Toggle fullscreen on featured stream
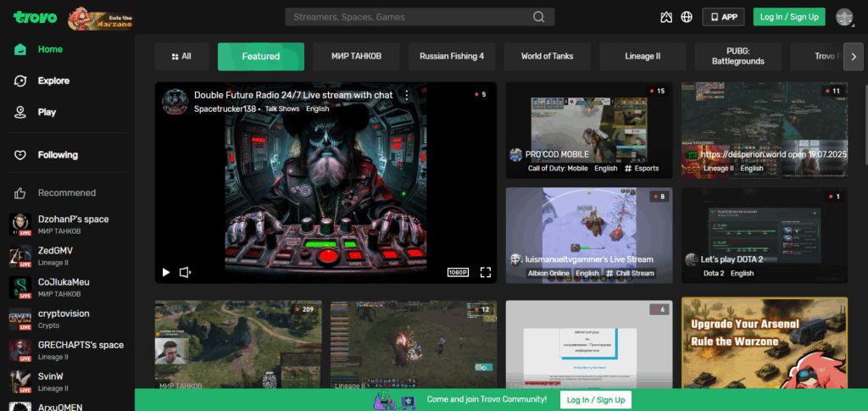Viewport: 868px width, 411px height. pos(486,272)
